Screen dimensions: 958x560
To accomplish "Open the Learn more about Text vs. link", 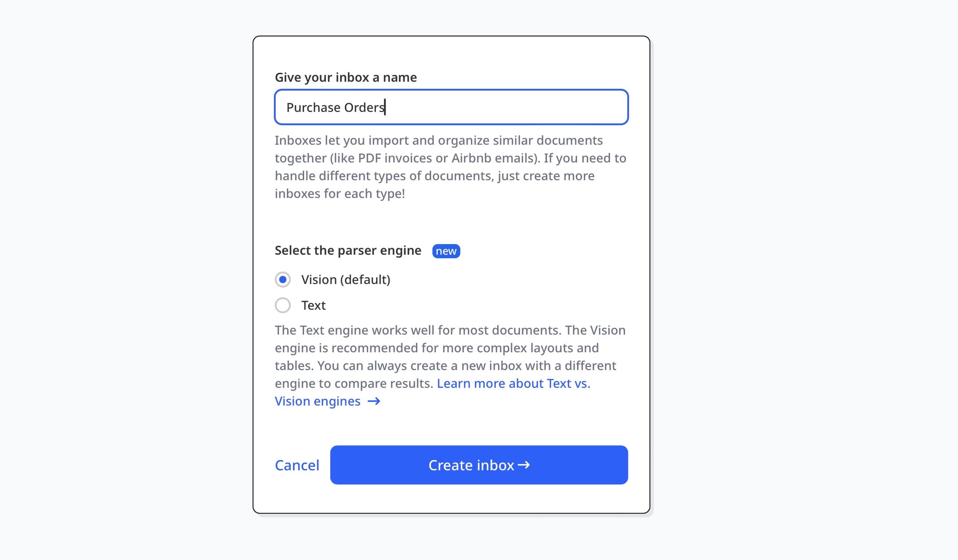I will (513, 383).
